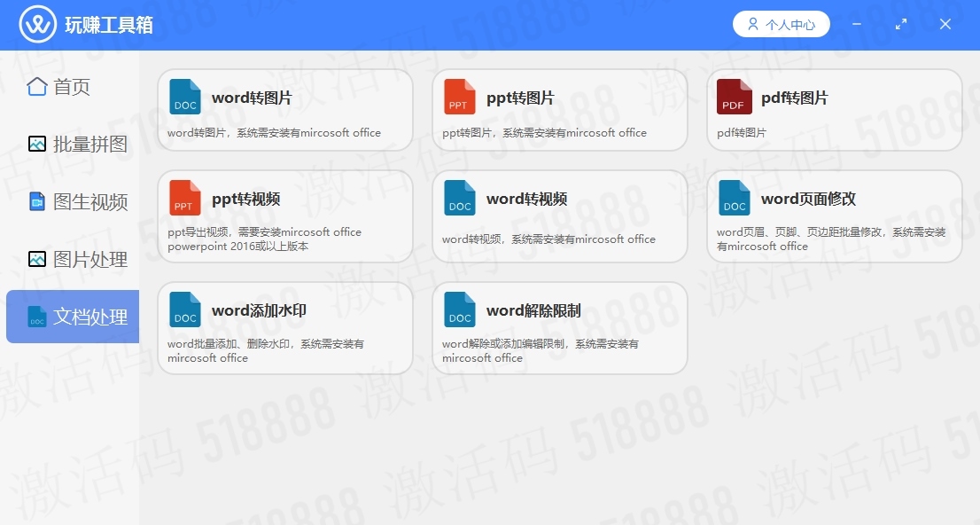Open the ppt转图片 tool card
Viewport: 980px width, 525px height.
coord(559,110)
